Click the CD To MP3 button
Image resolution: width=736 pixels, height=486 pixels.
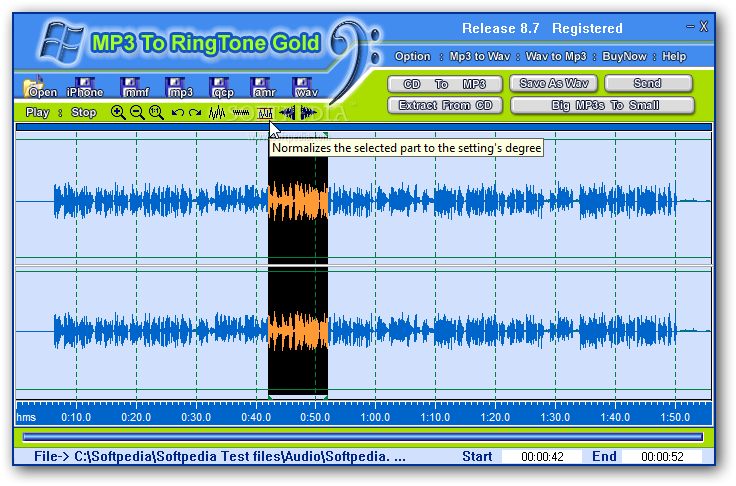(x=445, y=84)
